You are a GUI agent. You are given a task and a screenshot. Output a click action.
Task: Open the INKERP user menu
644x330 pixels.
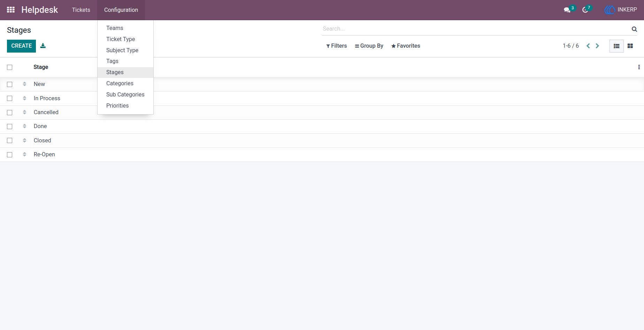pyautogui.click(x=621, y=10)
